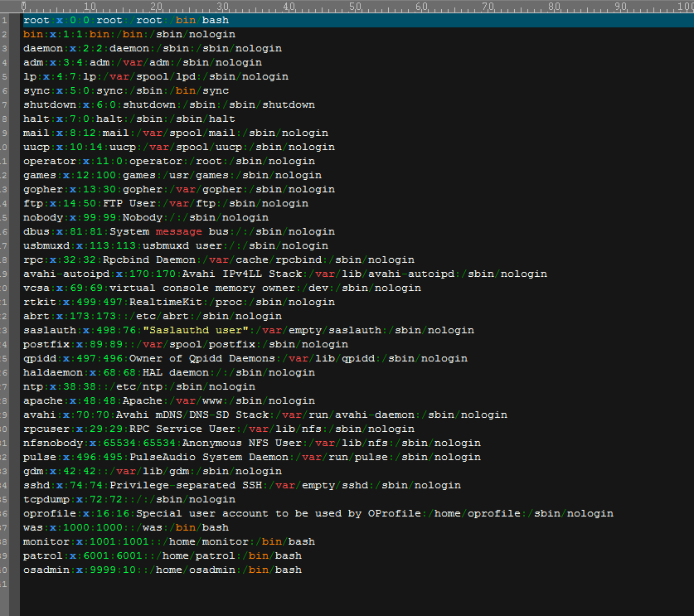Click the tcpdump:x:72:72 line
Image resolution: width=694 pixels, height=616 pixels.
pyautogui.click(x=129, y=500)
